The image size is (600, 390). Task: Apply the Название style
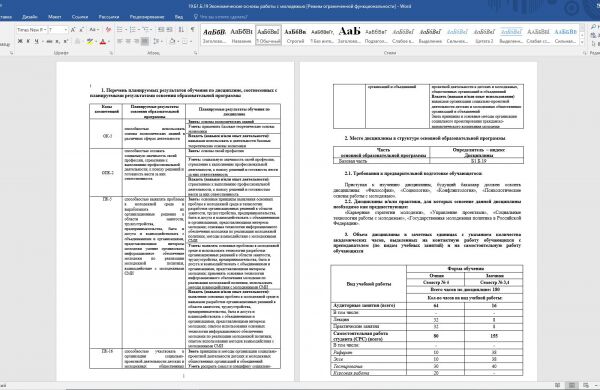point(241,35)
